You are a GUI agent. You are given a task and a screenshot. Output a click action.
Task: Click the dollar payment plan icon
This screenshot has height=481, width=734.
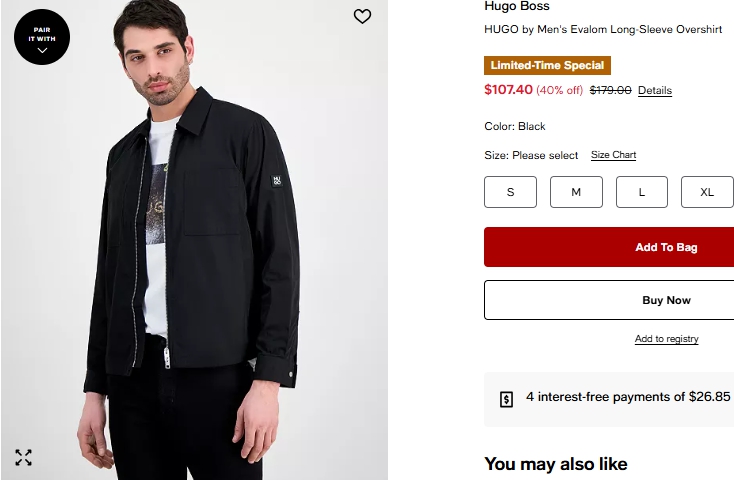506,398
